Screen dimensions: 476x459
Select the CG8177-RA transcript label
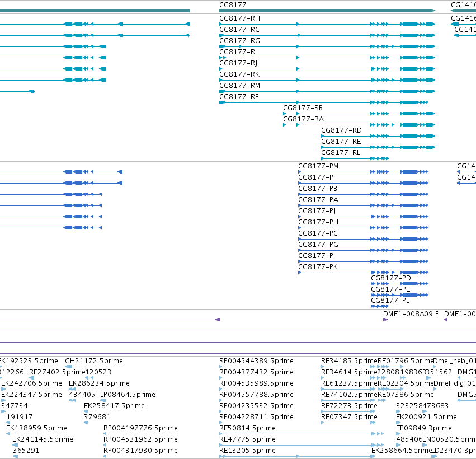point(303,119)
